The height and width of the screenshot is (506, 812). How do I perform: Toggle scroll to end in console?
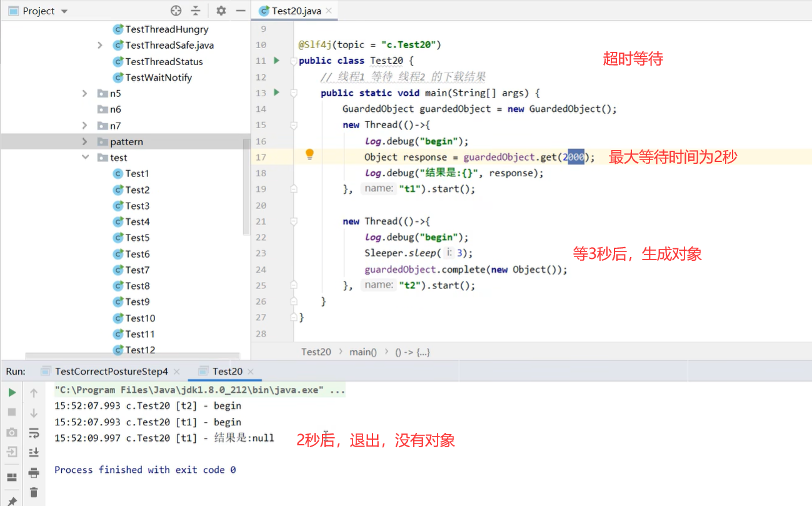34,452
